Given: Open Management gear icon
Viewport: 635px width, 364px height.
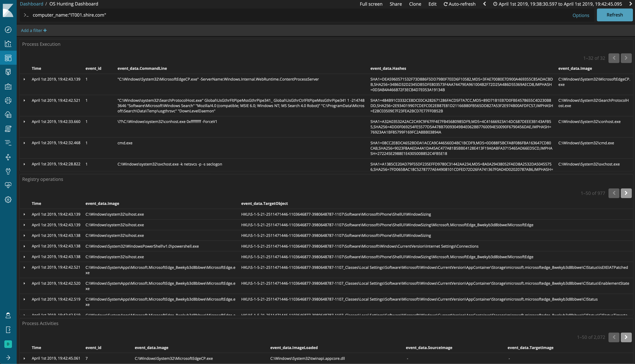Looking at the screenshot, I should (x=8, y=199).
